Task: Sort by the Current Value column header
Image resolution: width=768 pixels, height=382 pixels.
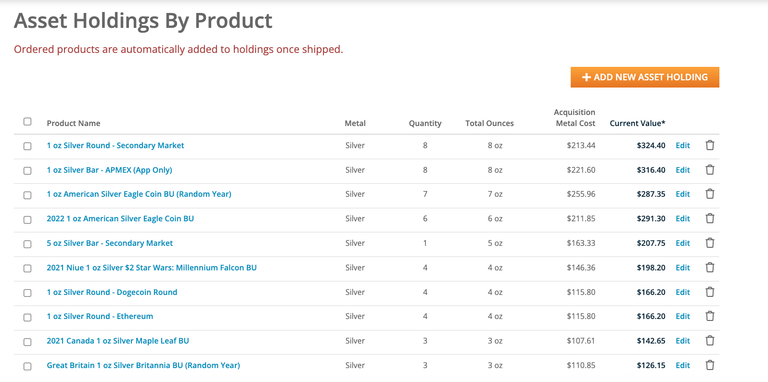Action: point(637,123)
